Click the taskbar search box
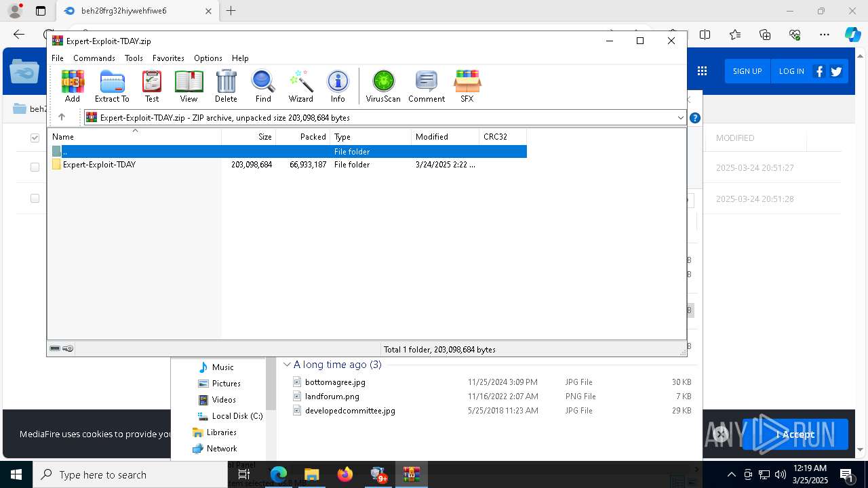The height and width of the screenshot is (488, 868). click(130, 474)
